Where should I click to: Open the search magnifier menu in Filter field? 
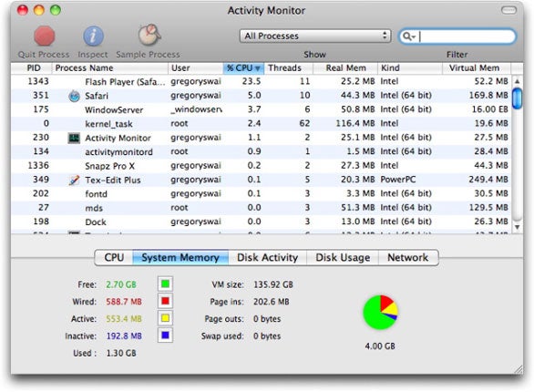(408, 36)
